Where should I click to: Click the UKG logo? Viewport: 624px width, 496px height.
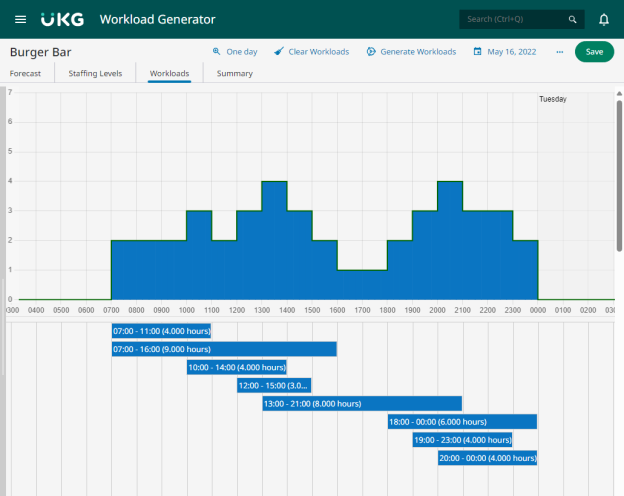click(x=62, y=19)
